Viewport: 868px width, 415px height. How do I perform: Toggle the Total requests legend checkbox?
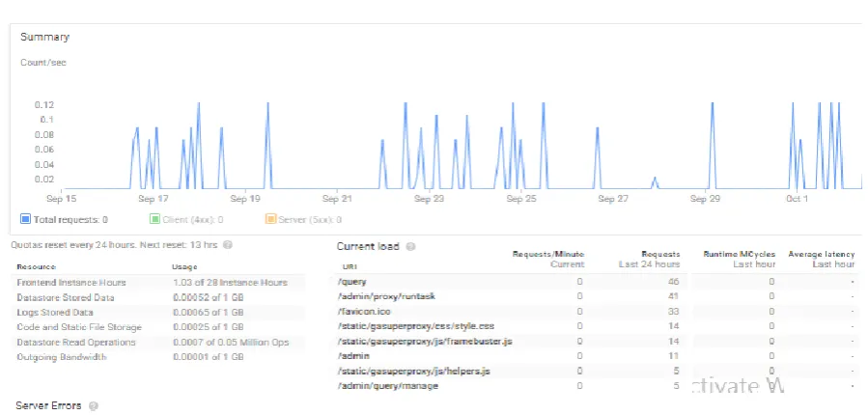[25, 219]
